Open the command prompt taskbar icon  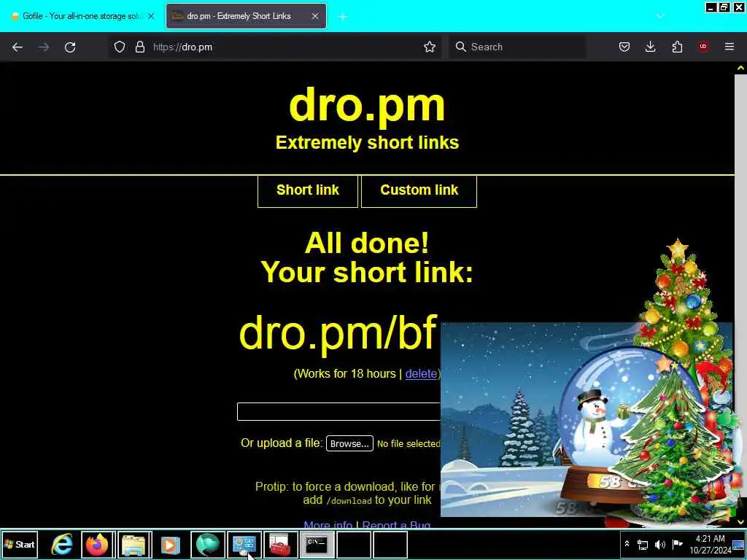click(x=317, y=544)
